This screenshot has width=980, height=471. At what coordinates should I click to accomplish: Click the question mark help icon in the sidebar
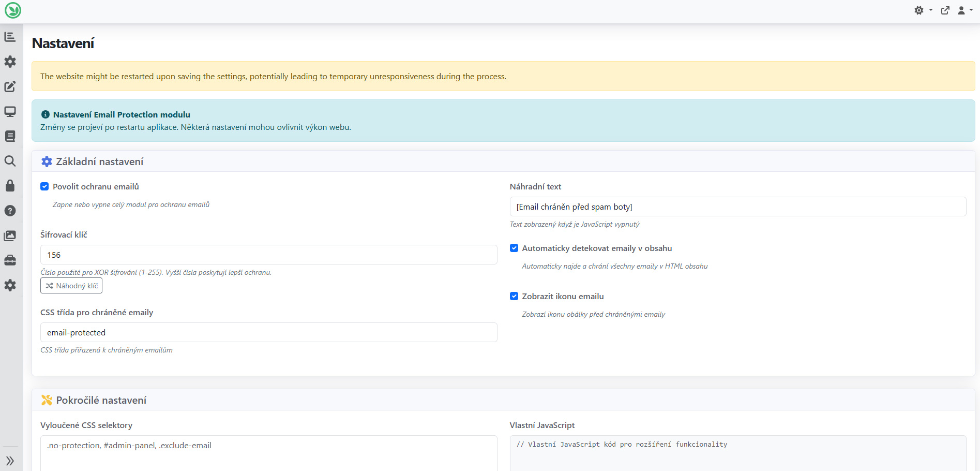click(x=10, y=211)
